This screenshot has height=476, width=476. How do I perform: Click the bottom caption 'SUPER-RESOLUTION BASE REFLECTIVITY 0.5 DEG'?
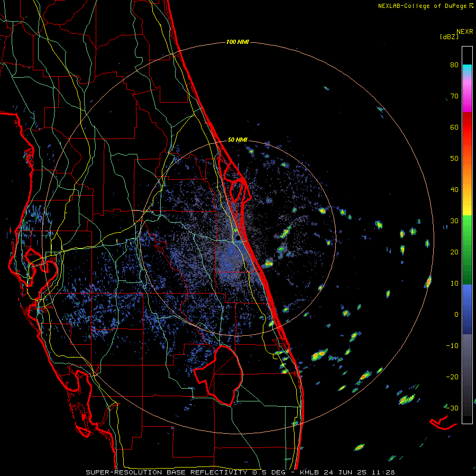click(x=186, y=472)
